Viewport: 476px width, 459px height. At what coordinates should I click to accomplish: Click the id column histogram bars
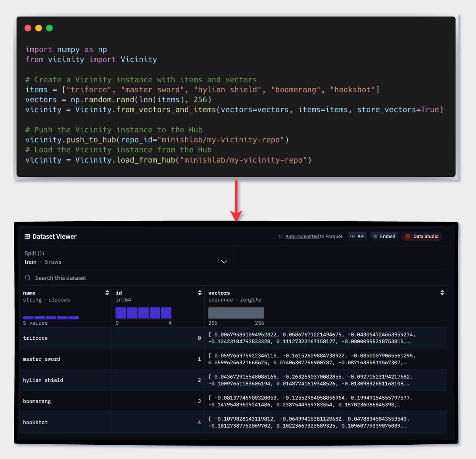pos(144,313)
